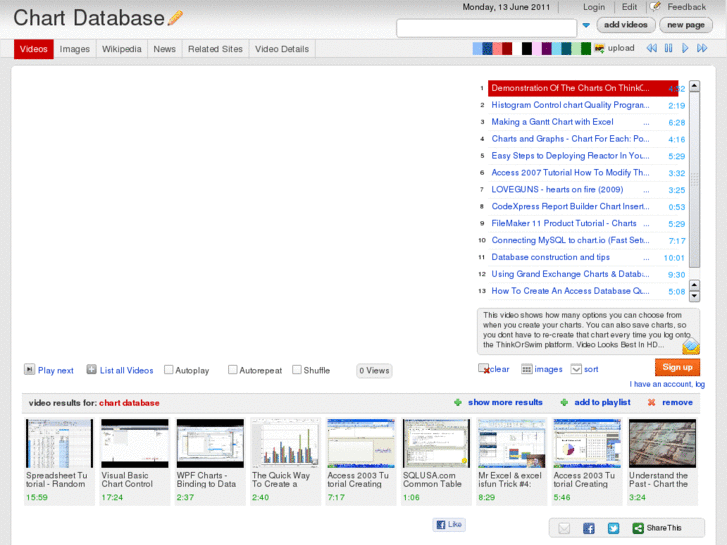Open the Video Details tab
The width and height of the screenshot is (727, 545).
281,49
